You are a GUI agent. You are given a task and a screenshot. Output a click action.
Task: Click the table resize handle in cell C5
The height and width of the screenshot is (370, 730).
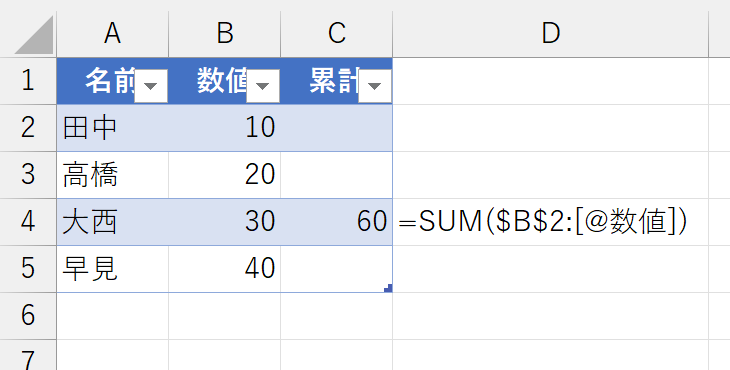(388, 289)
